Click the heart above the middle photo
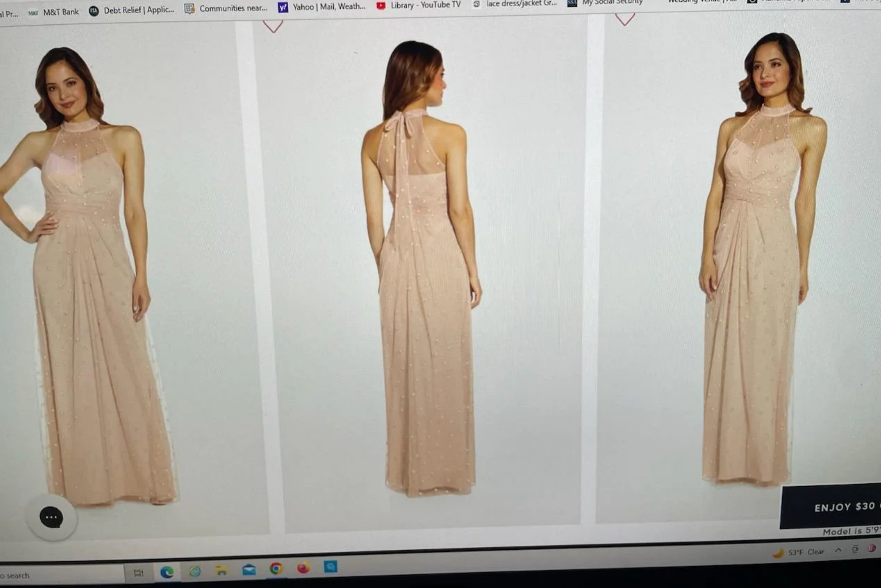 [273, 25]
